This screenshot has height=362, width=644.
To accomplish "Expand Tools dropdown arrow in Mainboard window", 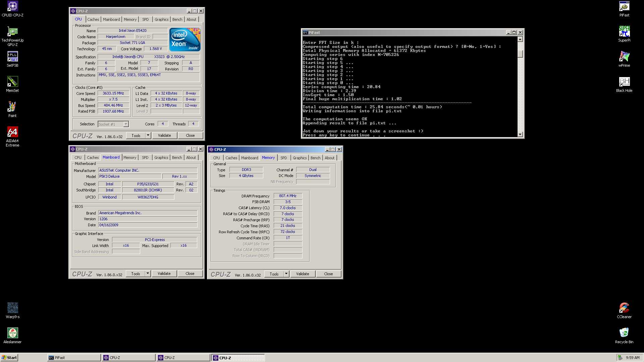I will (148, 274).
